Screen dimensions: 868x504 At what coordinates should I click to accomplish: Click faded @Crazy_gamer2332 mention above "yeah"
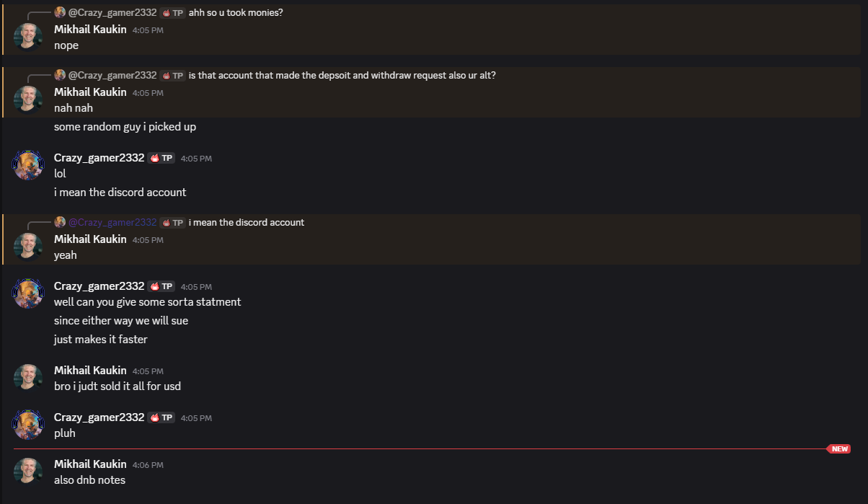point(112,222)
